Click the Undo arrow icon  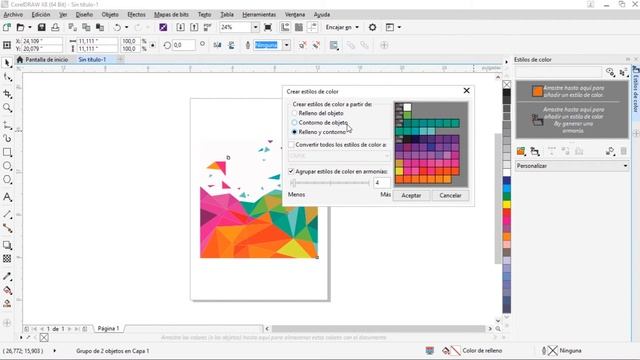pos(117,27)
